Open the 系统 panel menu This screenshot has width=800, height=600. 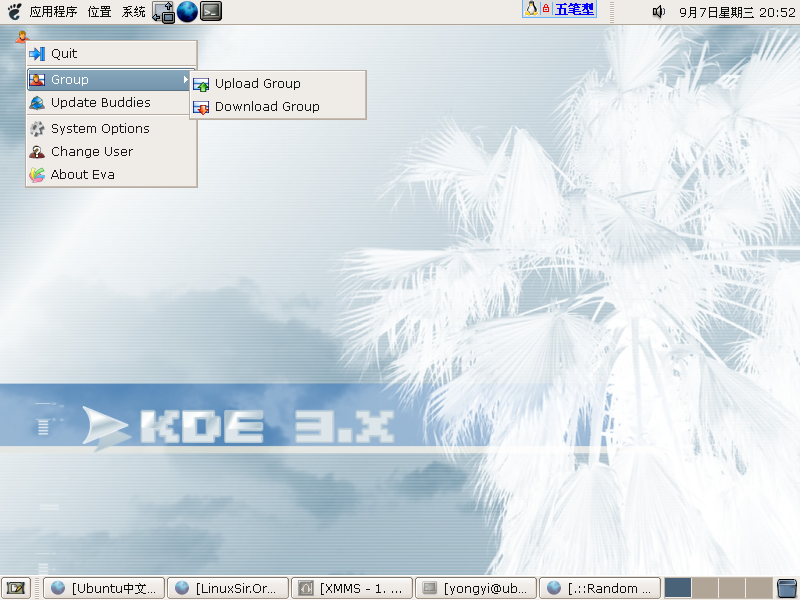[134, 11]
